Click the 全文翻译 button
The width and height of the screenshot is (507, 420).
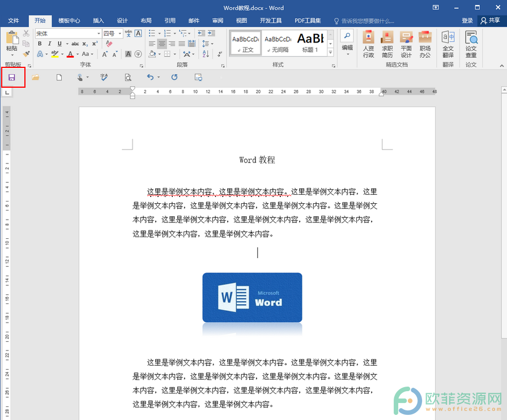pos(448,44)
